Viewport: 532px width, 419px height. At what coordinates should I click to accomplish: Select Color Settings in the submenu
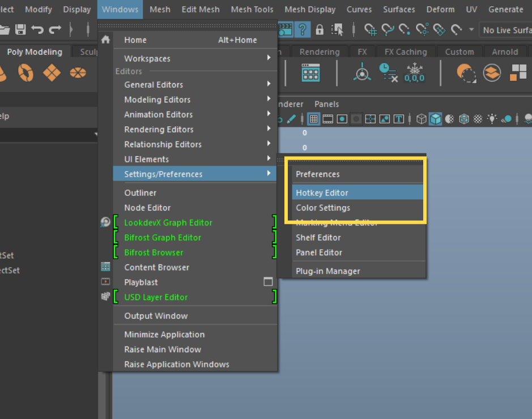323,208
